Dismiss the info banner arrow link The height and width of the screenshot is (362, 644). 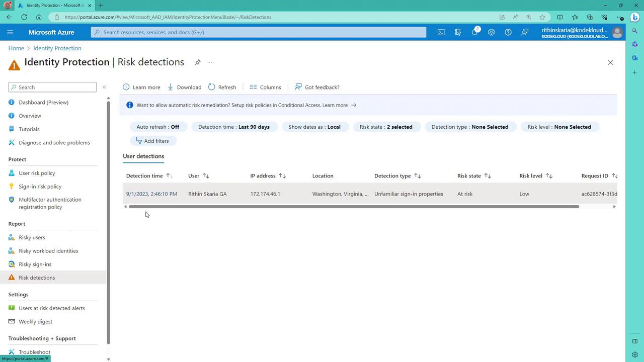(x=354, y=105)
